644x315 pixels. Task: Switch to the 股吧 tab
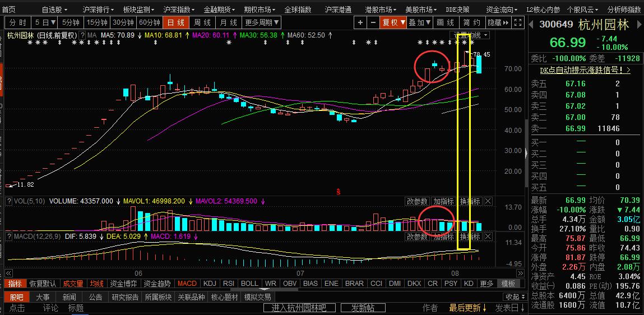(x=17, y=297)
